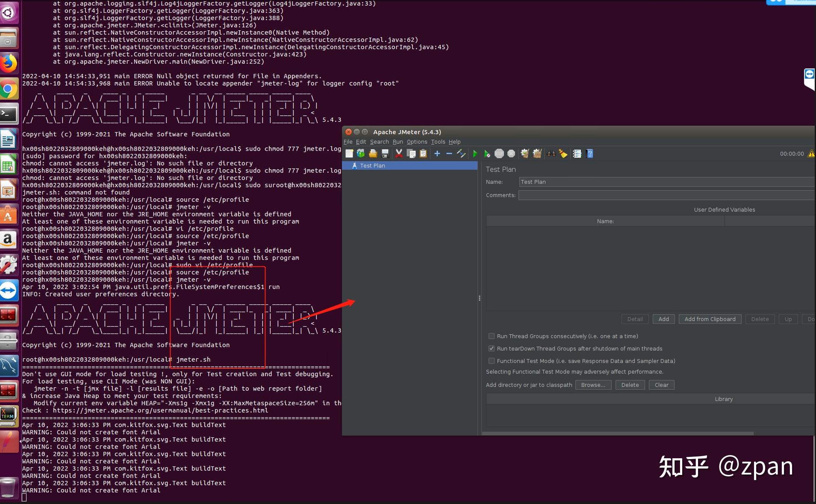The width and height of the screenshot is (816, 504).
Task: Click the Name column header of variables table
Action: [605, 221]
